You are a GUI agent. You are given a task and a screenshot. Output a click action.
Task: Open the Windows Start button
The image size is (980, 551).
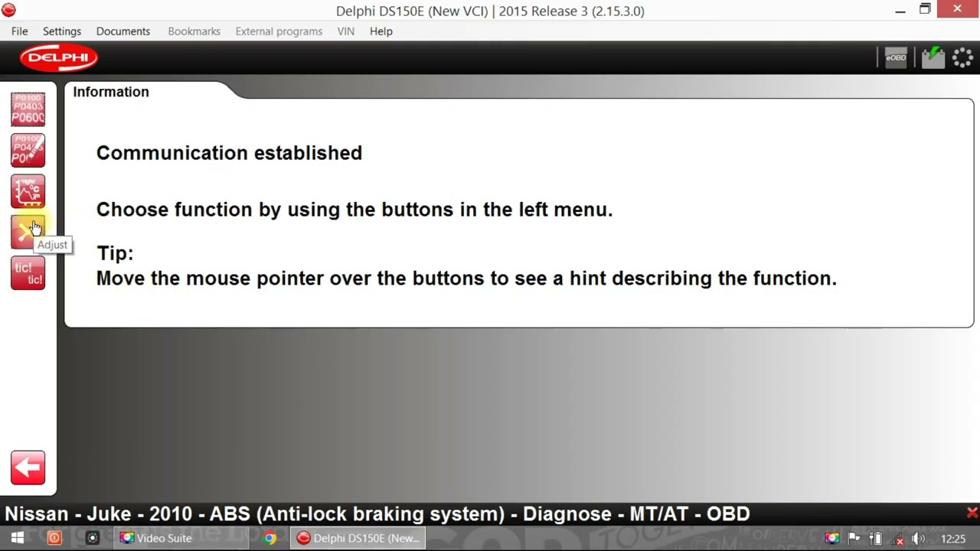tap(17, 538)
